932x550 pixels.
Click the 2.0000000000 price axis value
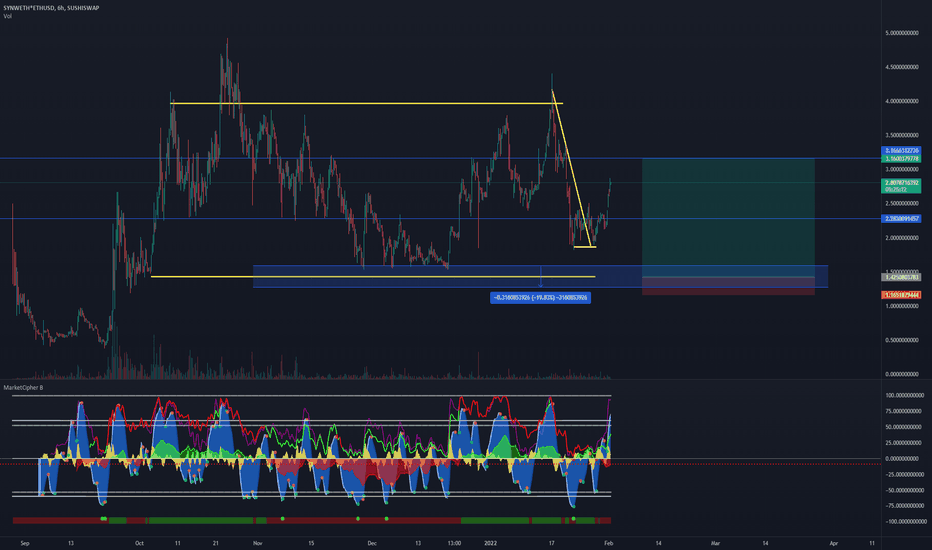902,238
